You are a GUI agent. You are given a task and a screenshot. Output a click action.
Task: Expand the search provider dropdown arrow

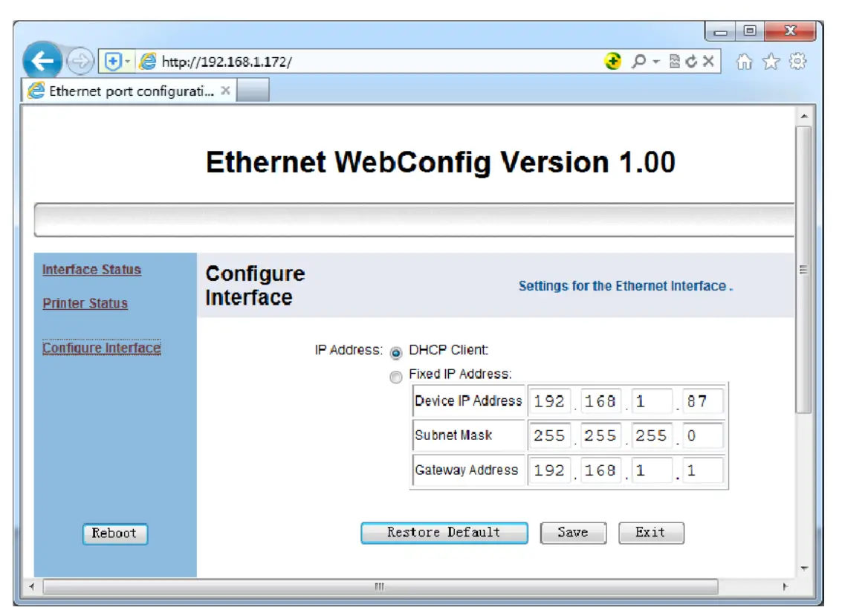(656, 61)
